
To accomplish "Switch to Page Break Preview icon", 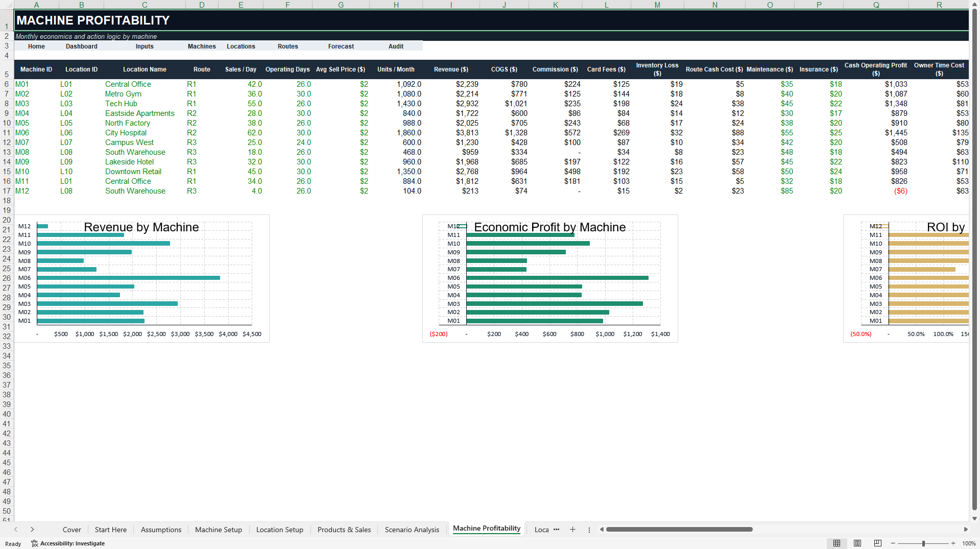I will tap(878, 543).
